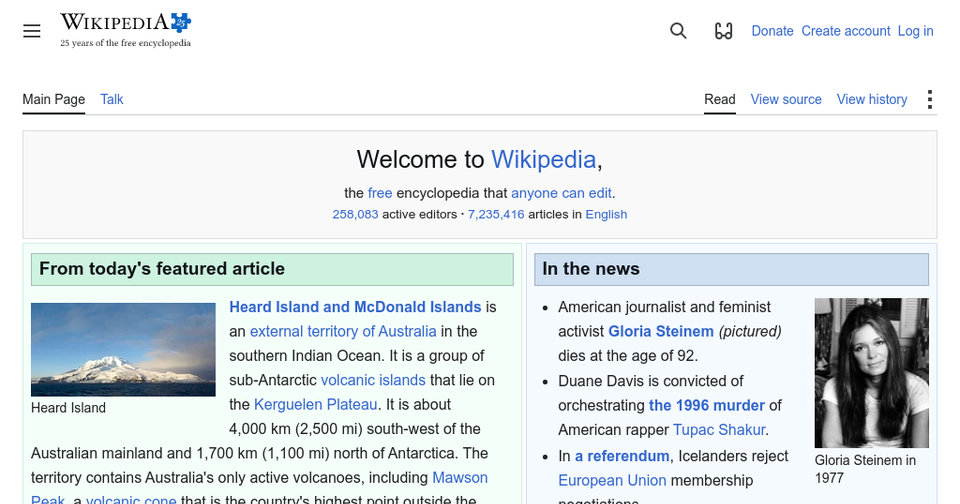
Task: Click 'anyone can edit' link
Action: [561, 193]
